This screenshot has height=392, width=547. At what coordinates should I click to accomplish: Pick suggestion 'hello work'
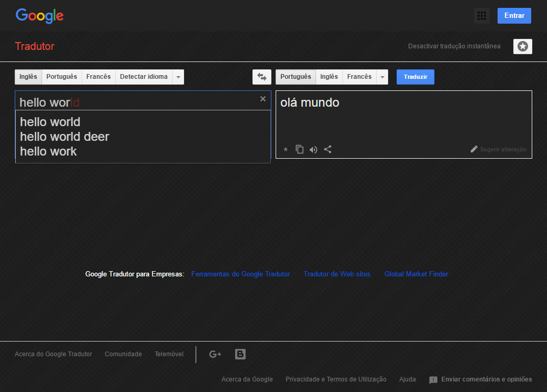point(143,151)
